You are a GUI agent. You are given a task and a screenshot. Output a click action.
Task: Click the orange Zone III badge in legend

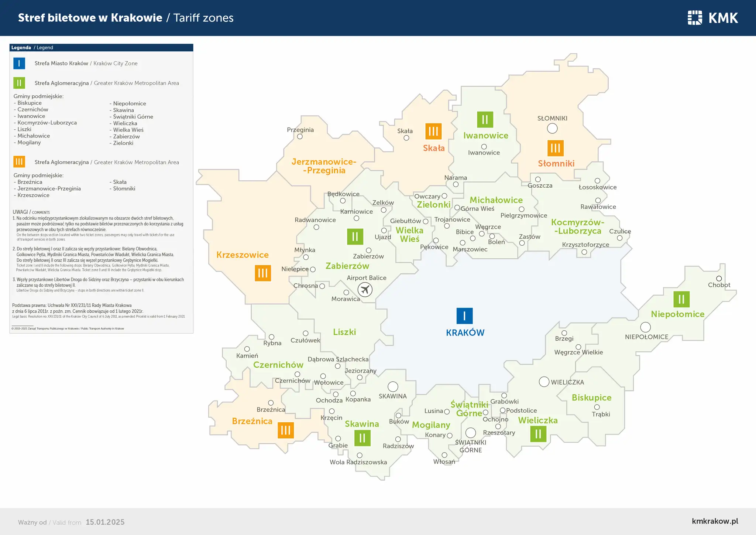19,162
